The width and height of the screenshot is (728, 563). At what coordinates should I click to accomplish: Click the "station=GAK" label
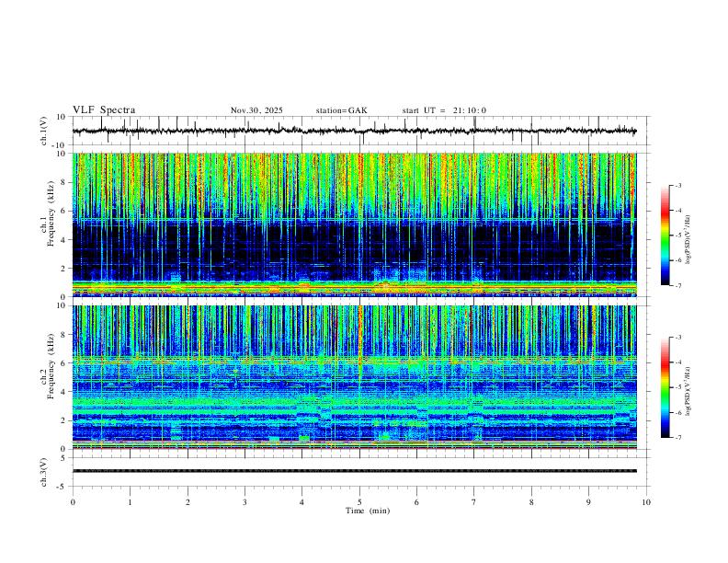click(x=341, y=110)
